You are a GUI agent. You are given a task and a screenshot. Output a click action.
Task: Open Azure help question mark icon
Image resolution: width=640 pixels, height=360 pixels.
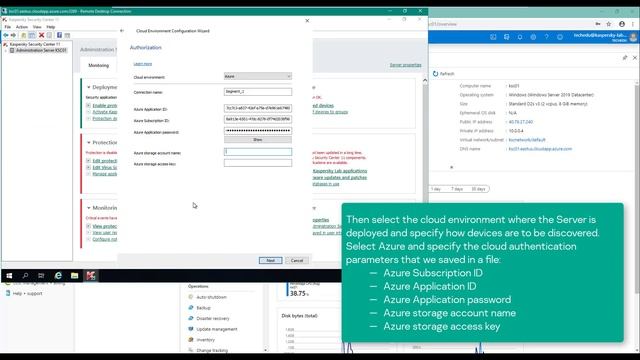click(547, 37)
